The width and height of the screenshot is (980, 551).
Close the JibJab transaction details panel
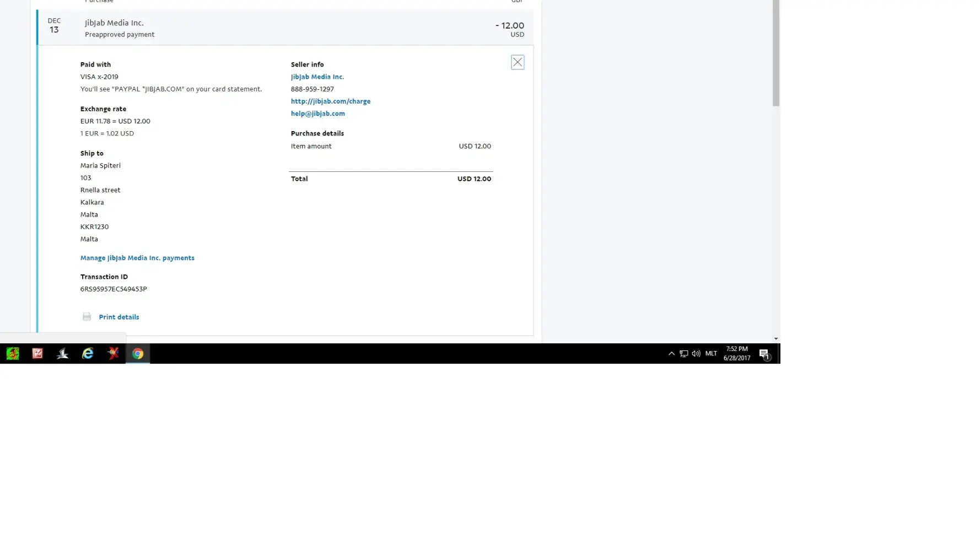tap(517, 62)
